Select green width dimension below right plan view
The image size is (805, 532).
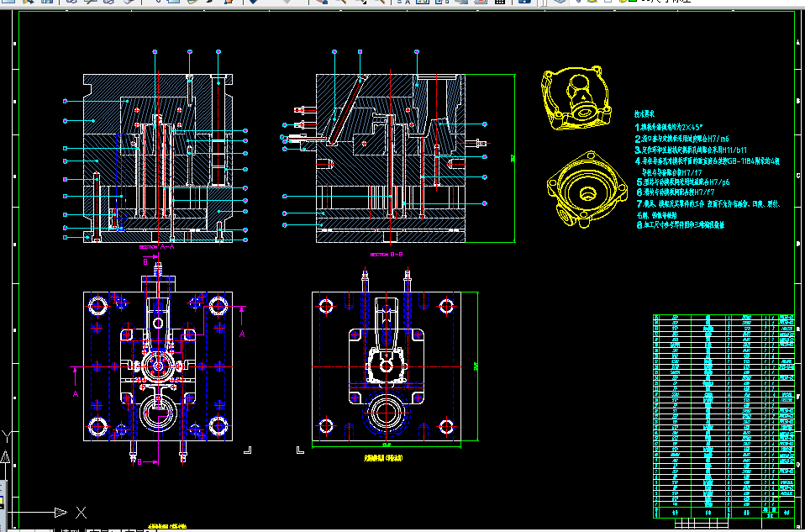click(387, 446)
